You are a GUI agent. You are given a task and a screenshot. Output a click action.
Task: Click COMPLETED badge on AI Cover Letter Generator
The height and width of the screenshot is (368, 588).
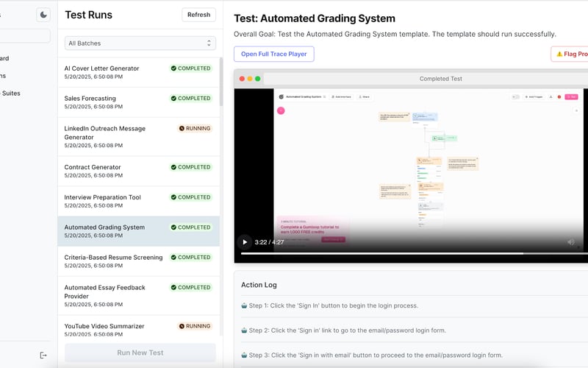point(191,68)
